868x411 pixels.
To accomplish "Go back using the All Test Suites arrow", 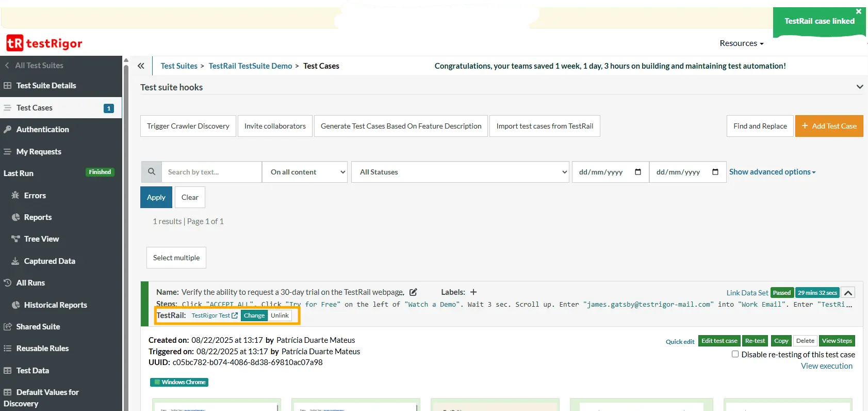I will tap(7, 66).
